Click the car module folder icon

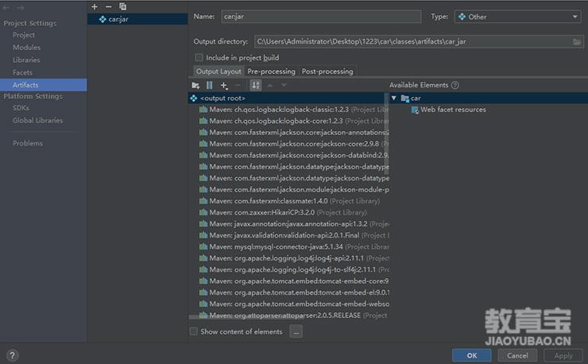tap(405, 99)
